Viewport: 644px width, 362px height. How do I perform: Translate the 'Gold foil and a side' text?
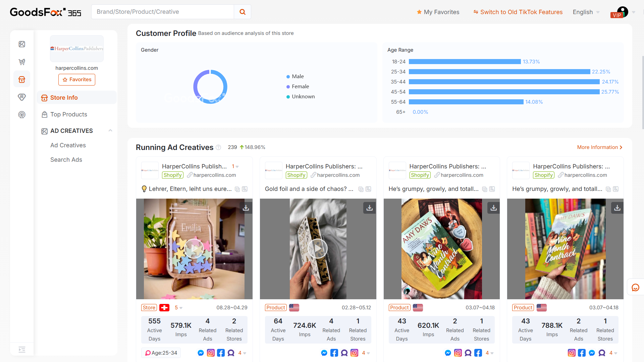[x=368, y=189]
